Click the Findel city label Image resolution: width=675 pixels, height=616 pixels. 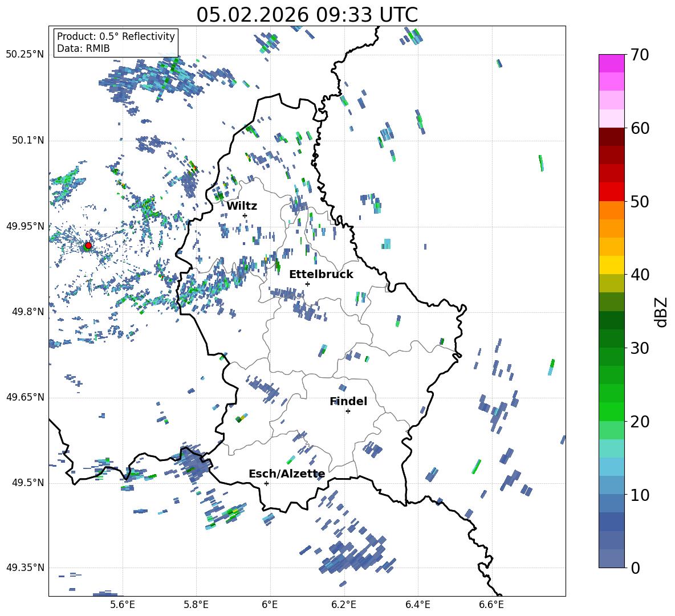click(348, 401)
